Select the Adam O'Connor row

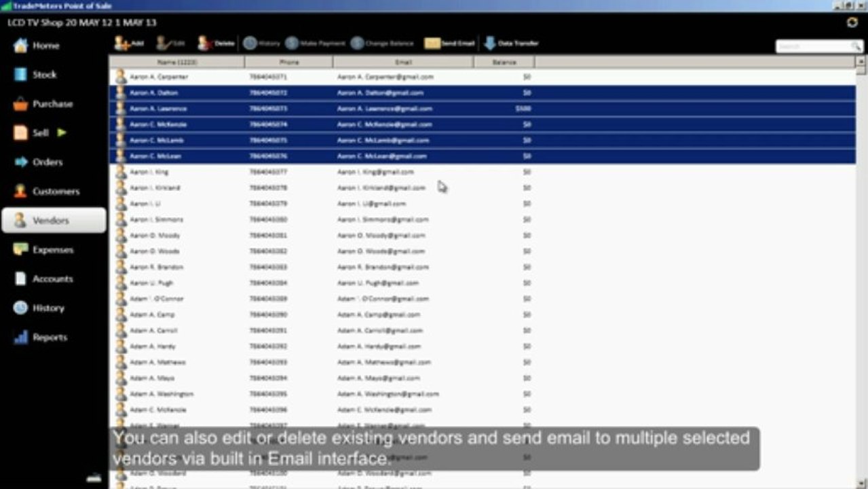pos(483,299)
